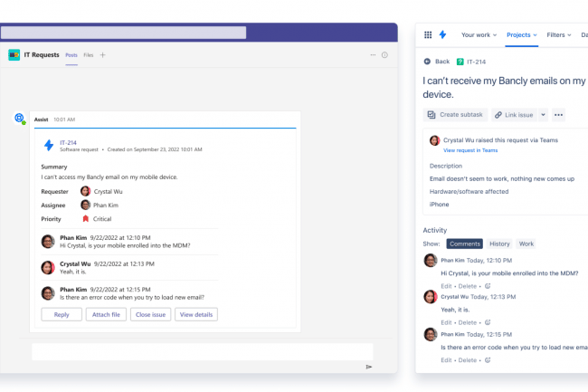
Task: Show Comments in Activity
Action: 465,244
